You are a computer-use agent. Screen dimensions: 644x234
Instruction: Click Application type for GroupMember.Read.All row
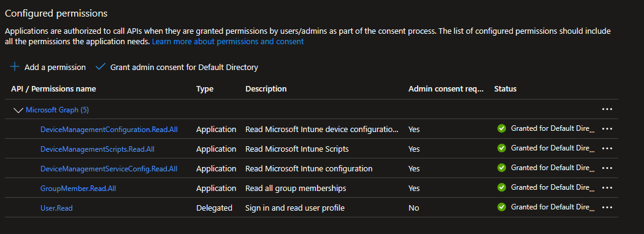click(217, 189)
